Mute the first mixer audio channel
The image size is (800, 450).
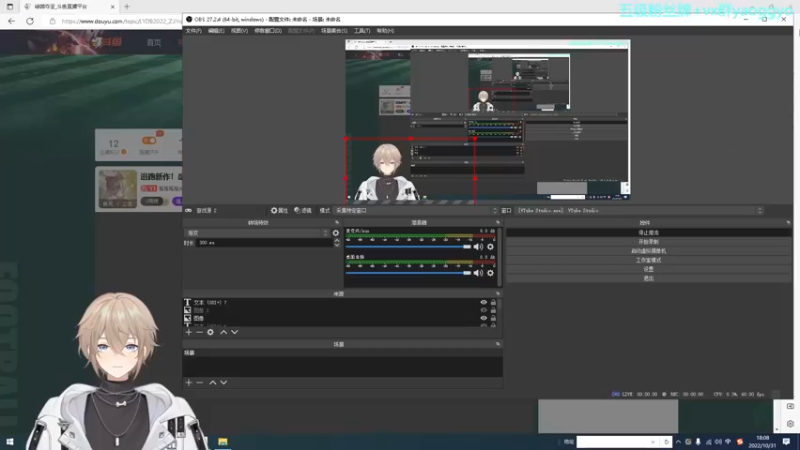click(478, 246)
